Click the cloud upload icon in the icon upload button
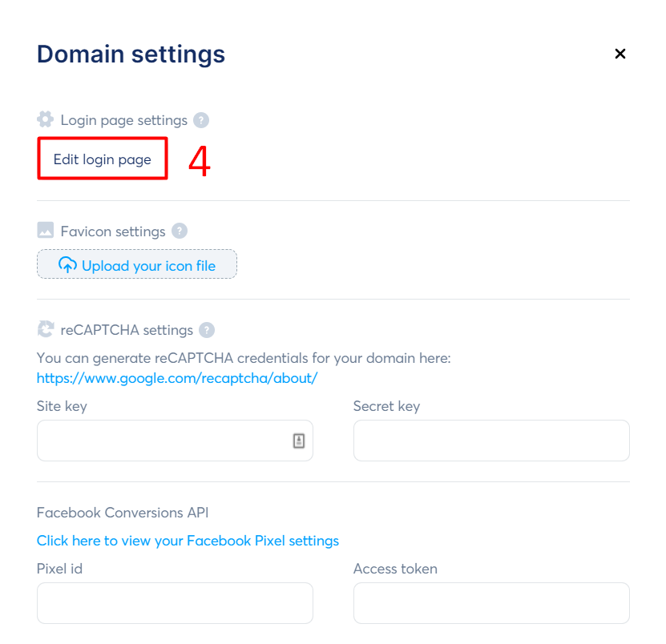The image size is (666, 644). 67,264
